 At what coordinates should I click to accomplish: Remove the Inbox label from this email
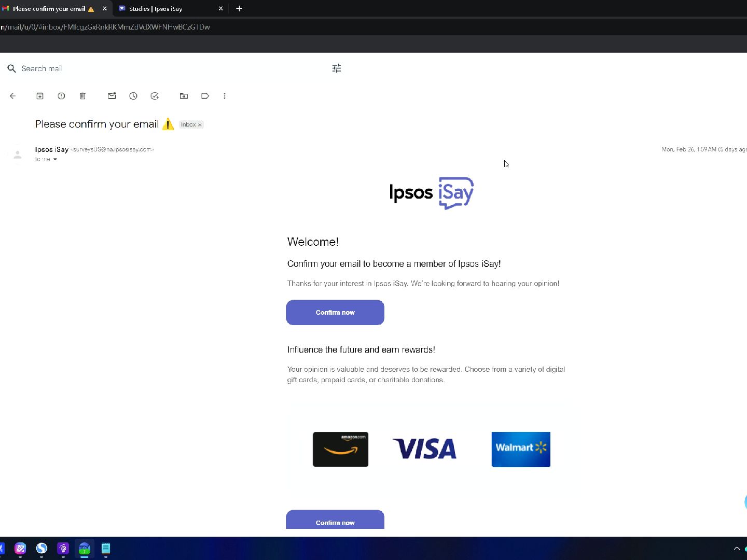[200, 125]
